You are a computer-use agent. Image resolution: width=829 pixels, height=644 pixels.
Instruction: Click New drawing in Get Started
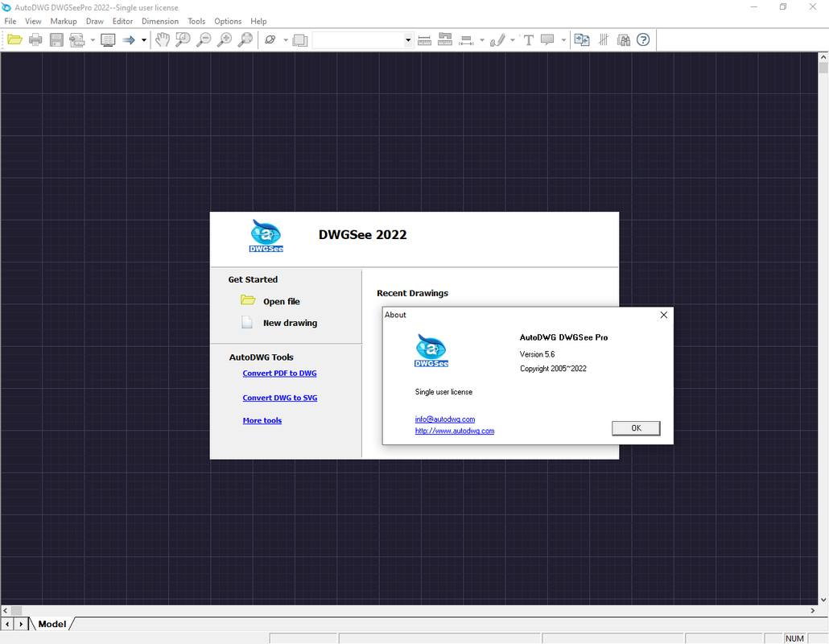pos(291,323)
